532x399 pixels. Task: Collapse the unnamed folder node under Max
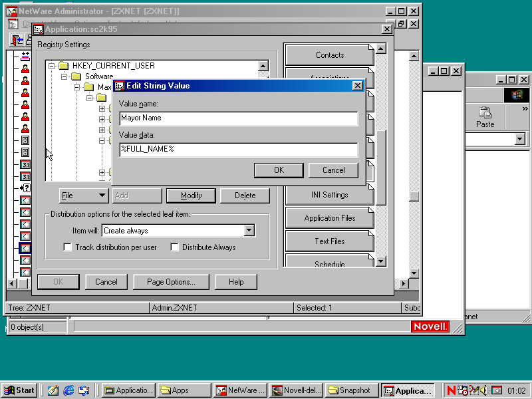(x=89, y=98)
